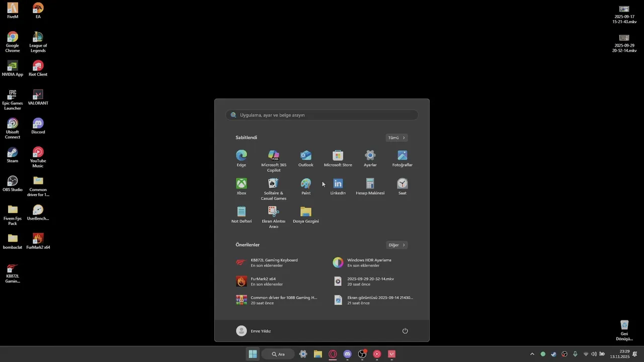Image resolution: width=644 pixels, height=362 pixels.
Task: Select 2025-09-29 20-52-14.mkv desktop file
Action: (x=624, y=43)
